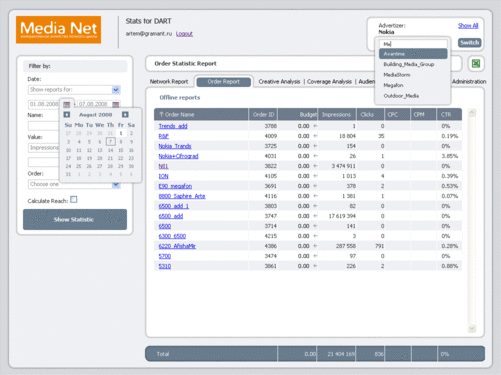This screenshot has height=375, width=501.
Task: Click impressions cell 17 619 394
Action: coord(342,216)
